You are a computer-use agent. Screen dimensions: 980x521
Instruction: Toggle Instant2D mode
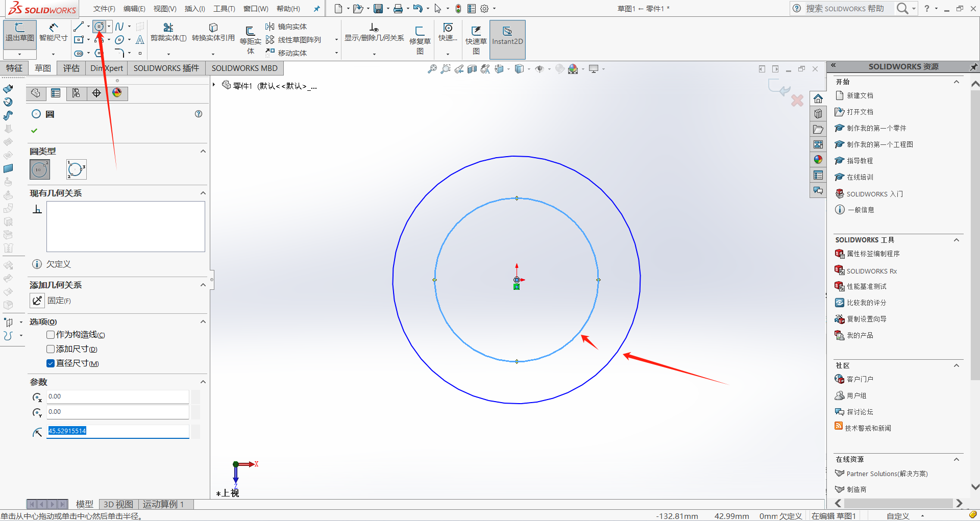[x=507, y=40]
